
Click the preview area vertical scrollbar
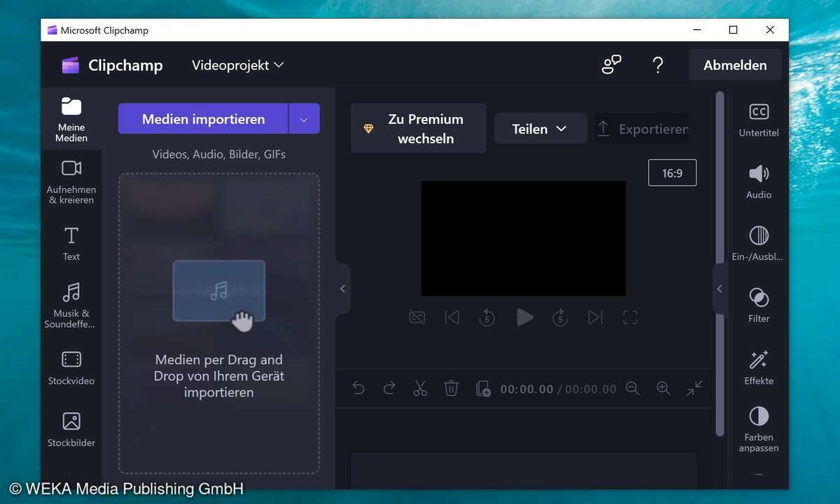(720, 262)
